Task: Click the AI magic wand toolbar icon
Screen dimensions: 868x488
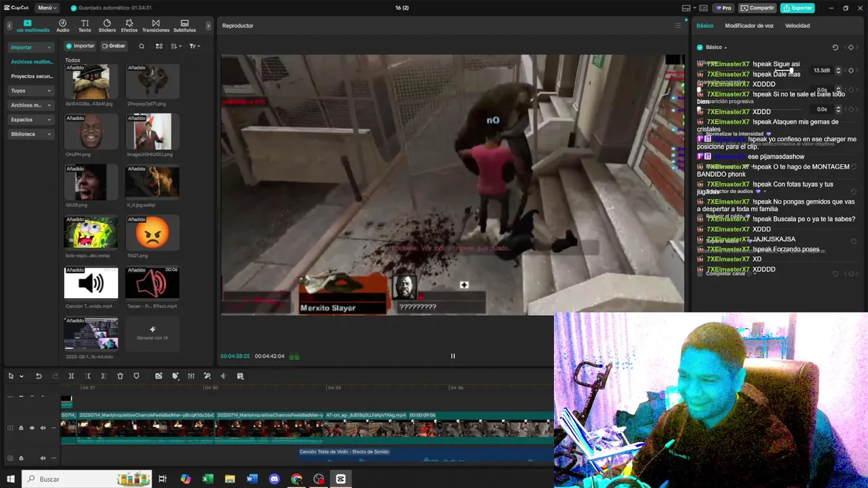Action: (208, 376)
